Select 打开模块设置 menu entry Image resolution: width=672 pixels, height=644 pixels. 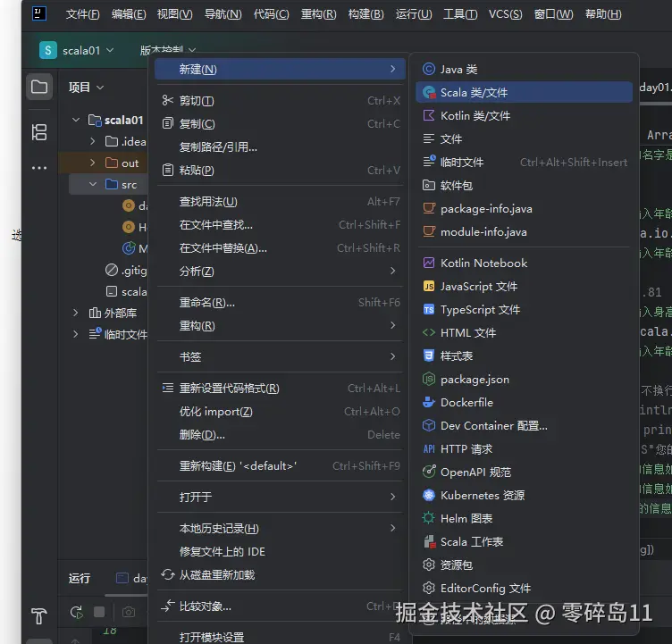tap(280, 637)
